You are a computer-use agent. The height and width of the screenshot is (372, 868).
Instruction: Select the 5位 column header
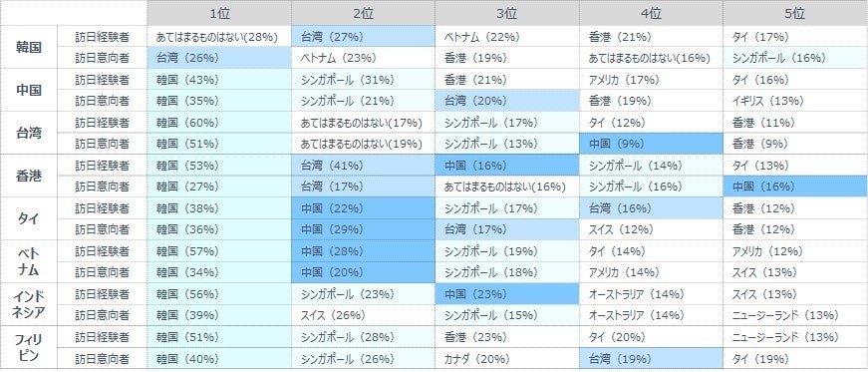tap(795, 13)
